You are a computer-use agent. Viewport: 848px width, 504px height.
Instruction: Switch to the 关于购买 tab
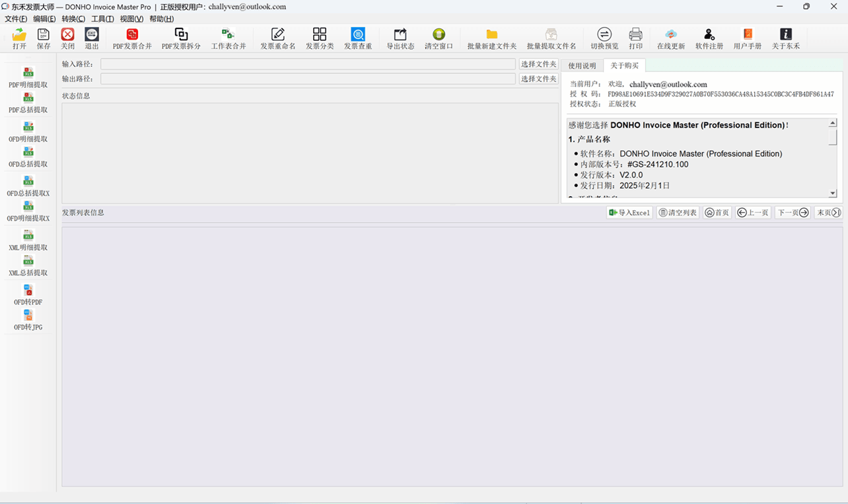[624, 65]
